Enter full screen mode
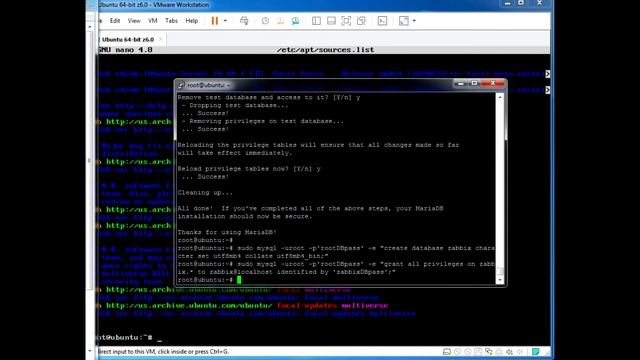640x360 pixels. (346, 21)
